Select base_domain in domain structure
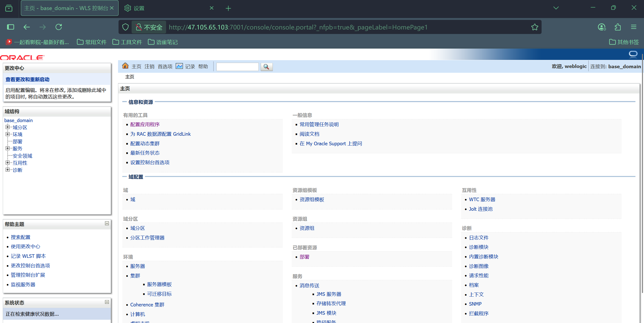Image resolution: width=644 pixels, height=323 pixels. click(x=18, y=120)
